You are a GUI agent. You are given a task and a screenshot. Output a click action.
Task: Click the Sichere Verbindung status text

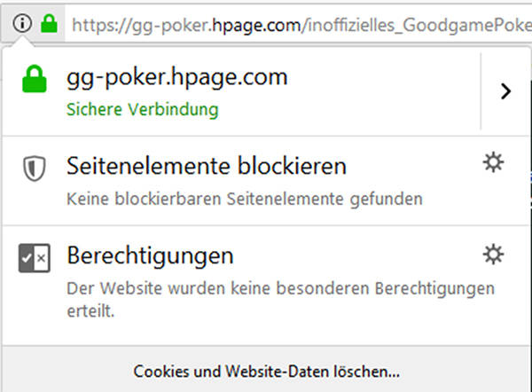tap(143, 110)
